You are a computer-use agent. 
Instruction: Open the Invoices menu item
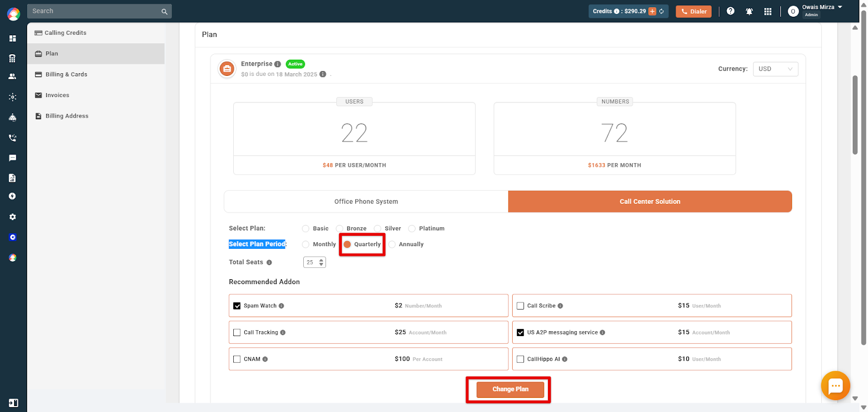[x=96, y=95]
